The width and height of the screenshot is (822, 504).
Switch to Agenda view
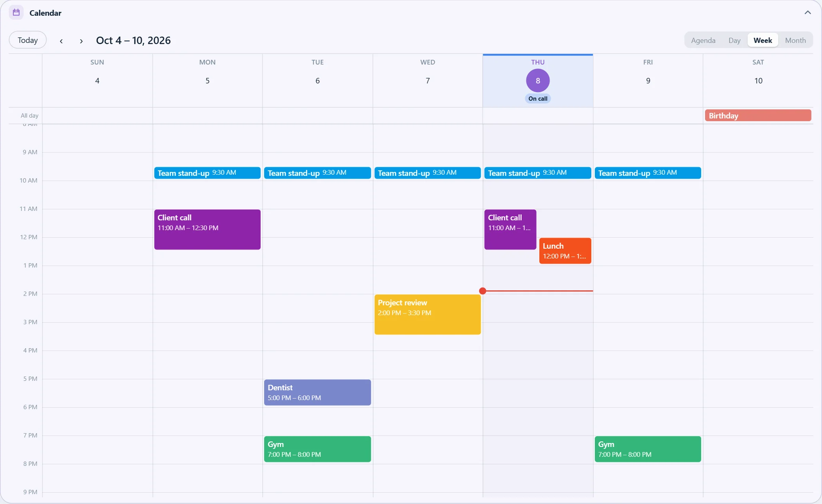703,40
